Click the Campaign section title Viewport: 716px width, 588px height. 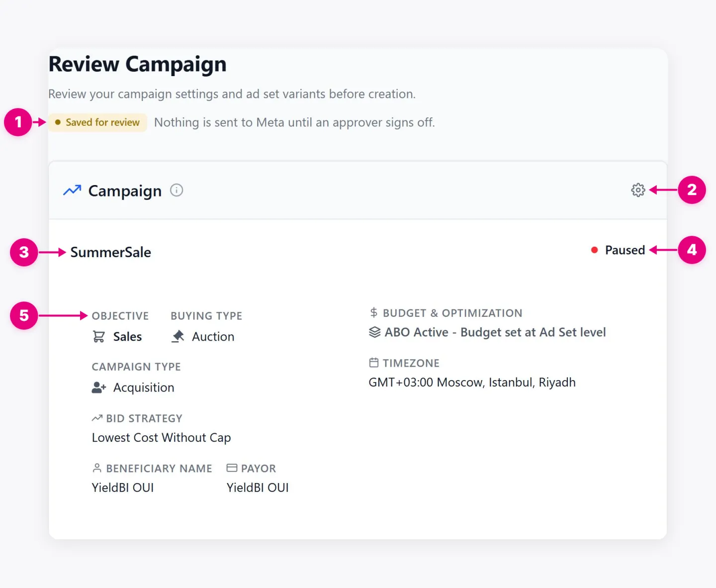pos(125,191)
